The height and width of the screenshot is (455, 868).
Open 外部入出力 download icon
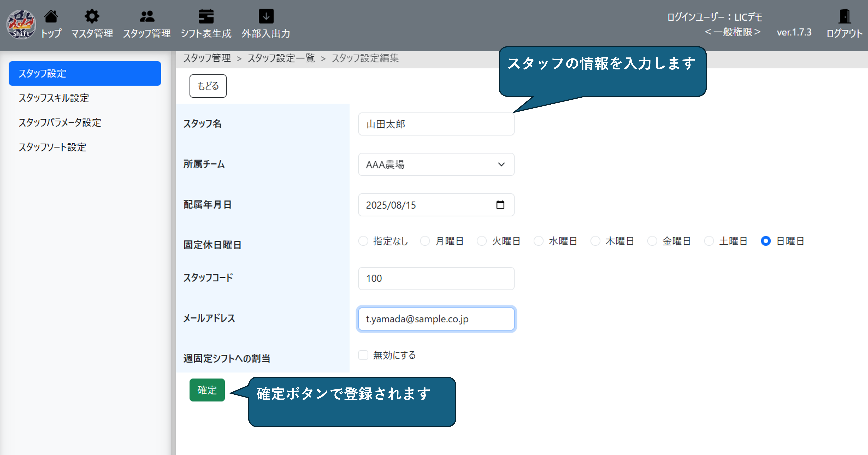pyautogui.click(x=266, y=16)
